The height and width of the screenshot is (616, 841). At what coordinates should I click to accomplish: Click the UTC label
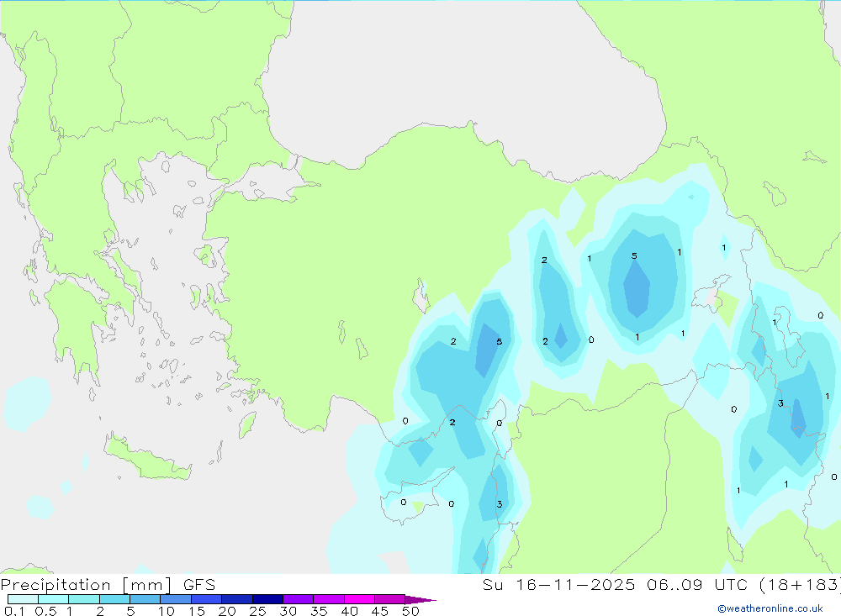(x=731, y=585)
